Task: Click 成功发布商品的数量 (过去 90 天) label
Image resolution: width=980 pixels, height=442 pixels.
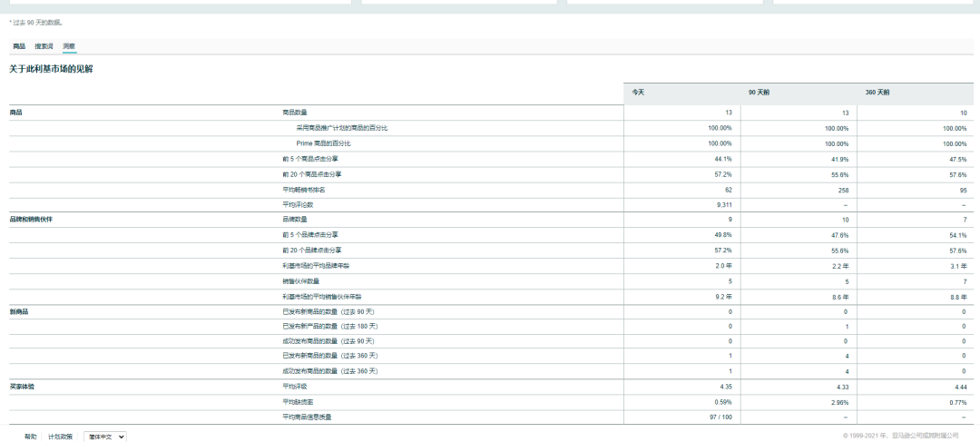Action: 328,341
